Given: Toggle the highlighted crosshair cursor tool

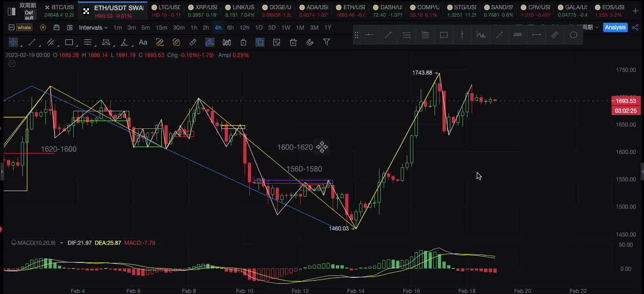Looking at the screenshot, I should point(13,43).
